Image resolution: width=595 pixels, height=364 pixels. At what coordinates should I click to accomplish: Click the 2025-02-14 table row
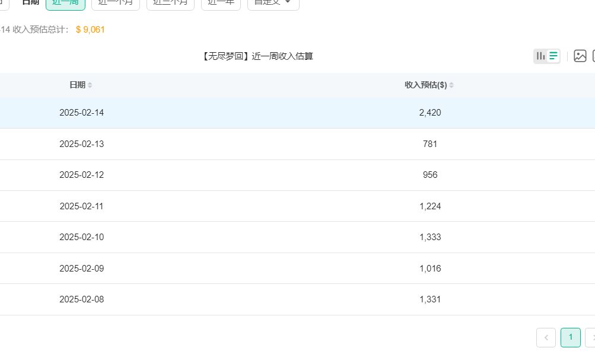298,113
